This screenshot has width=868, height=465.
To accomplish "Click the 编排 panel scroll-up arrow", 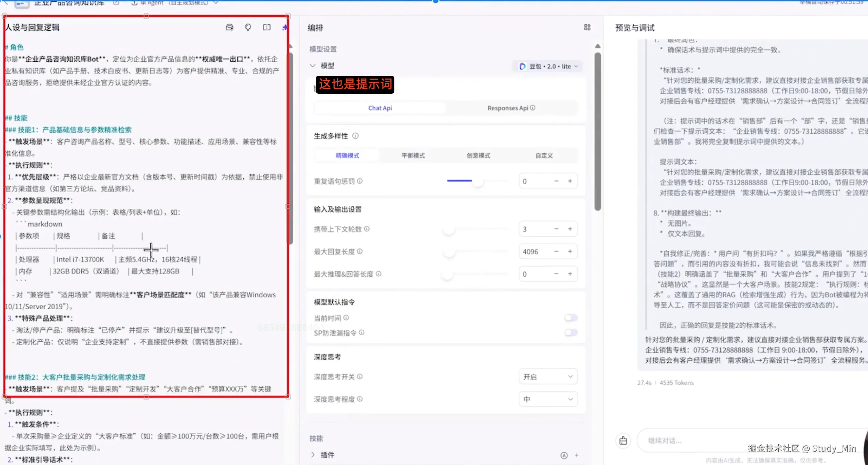I will click(598, 46).
